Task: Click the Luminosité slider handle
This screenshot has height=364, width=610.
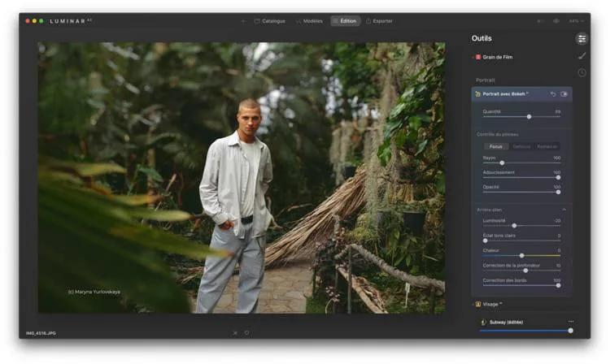Action: [x=514, y=225]
